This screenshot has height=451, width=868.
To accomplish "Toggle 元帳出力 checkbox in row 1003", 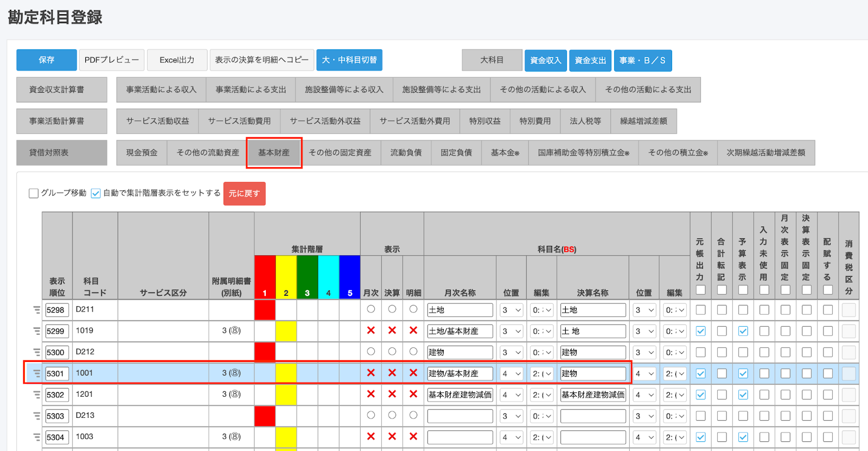I will pos(701,437).
